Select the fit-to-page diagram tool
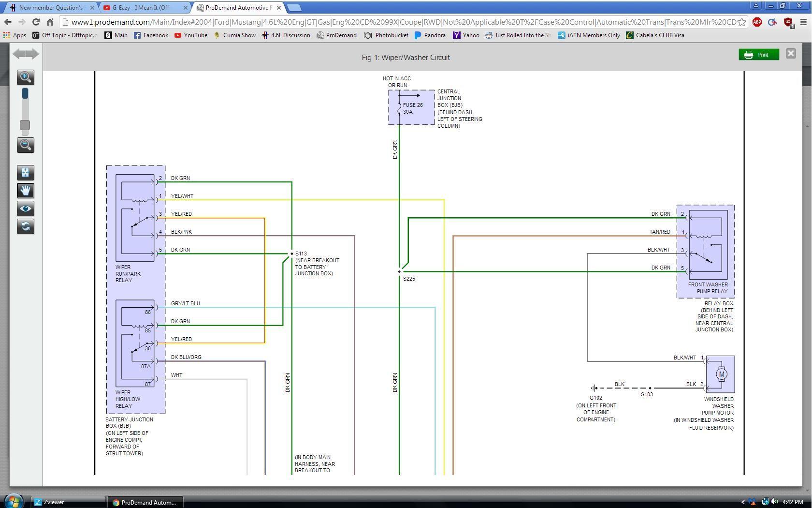Viewport: 812px width, 508px height. [26, 173]
